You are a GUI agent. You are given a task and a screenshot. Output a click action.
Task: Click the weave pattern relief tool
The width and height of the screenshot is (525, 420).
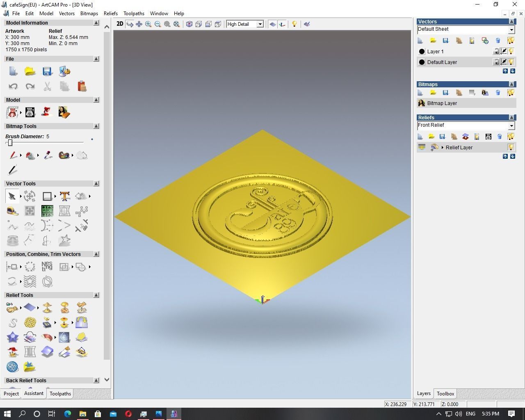[x=30, y=322]
